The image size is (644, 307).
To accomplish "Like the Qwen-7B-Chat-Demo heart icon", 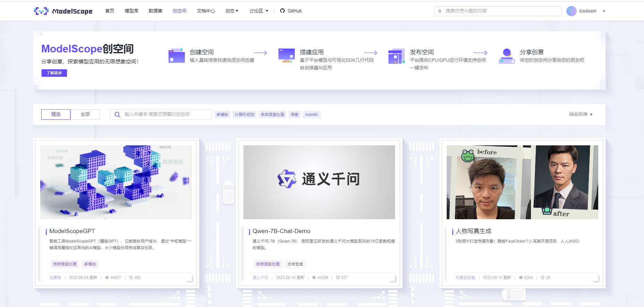I will tap(338, 278).
